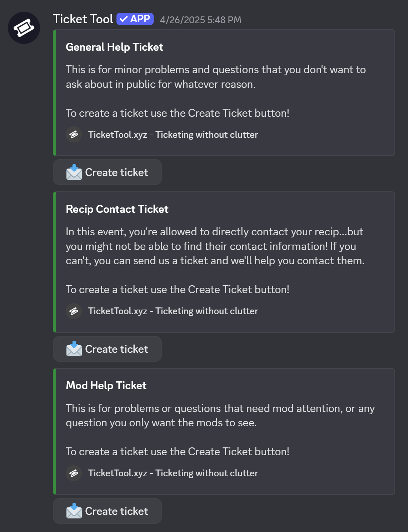The height and width of the screenshot is (532, 408).
Task: Click Create ticket for a Recip Contact Ticket
Action: (107, 349)
